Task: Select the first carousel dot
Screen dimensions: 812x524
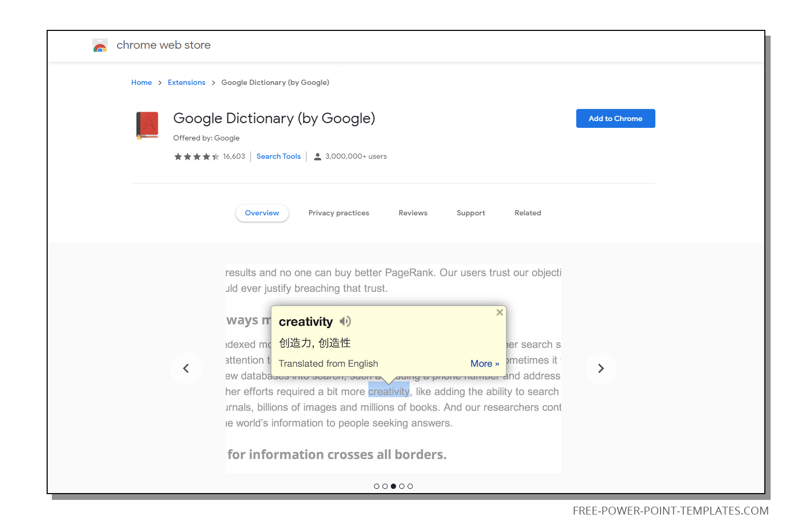Action: [377, 486]
